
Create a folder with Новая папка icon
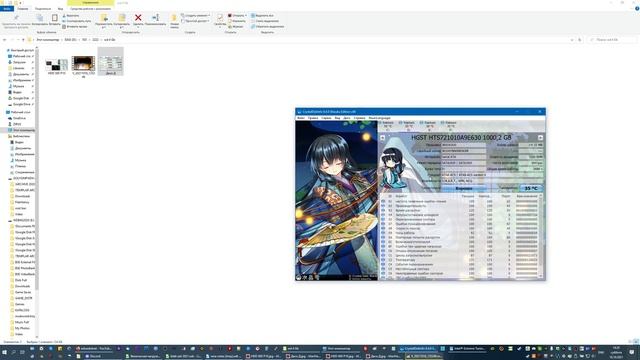[x=174, y=18]
